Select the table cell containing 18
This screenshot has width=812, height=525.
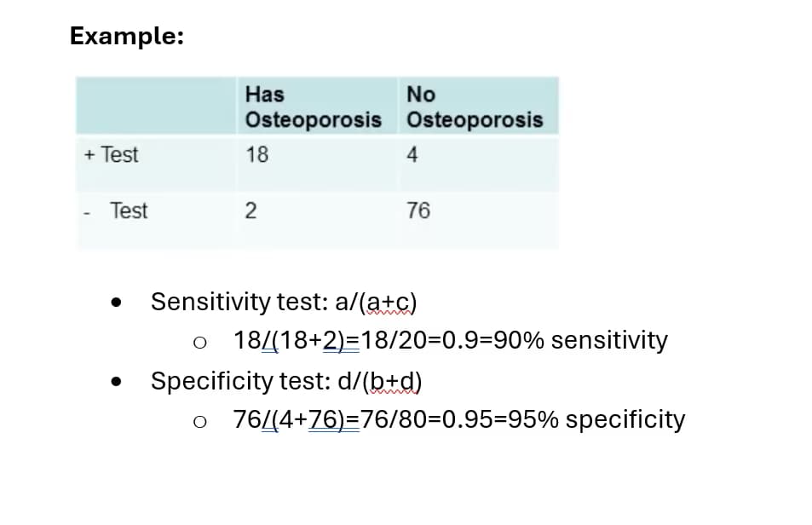(256, 155)
